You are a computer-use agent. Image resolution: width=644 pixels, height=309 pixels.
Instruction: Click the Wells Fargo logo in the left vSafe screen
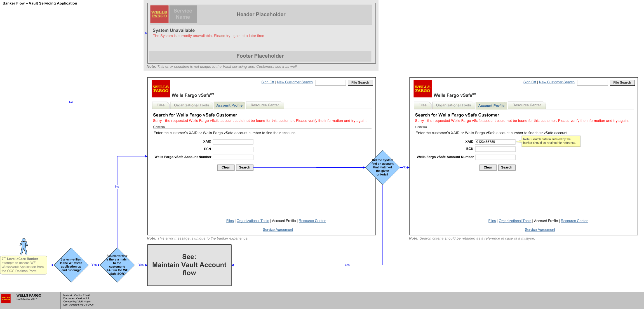(161, 89)
